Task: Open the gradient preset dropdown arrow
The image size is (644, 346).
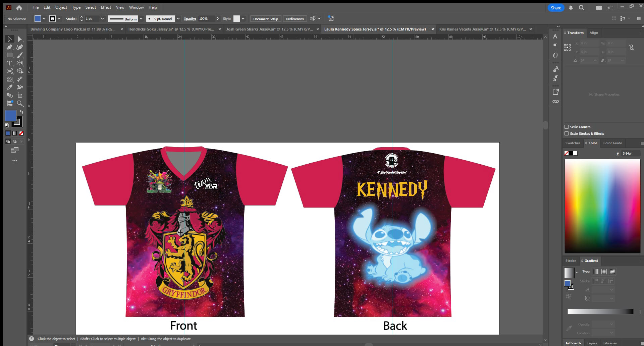Action: pyautogui.click(x=577, y=273)
